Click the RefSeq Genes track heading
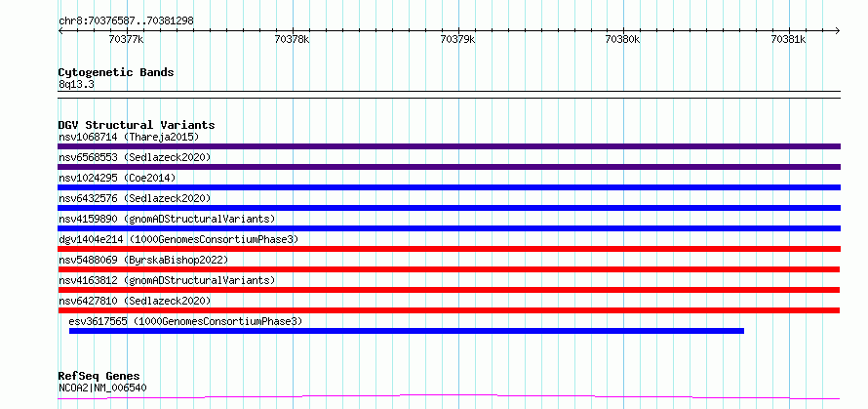 pyautogui.click(x=99, y=377)
